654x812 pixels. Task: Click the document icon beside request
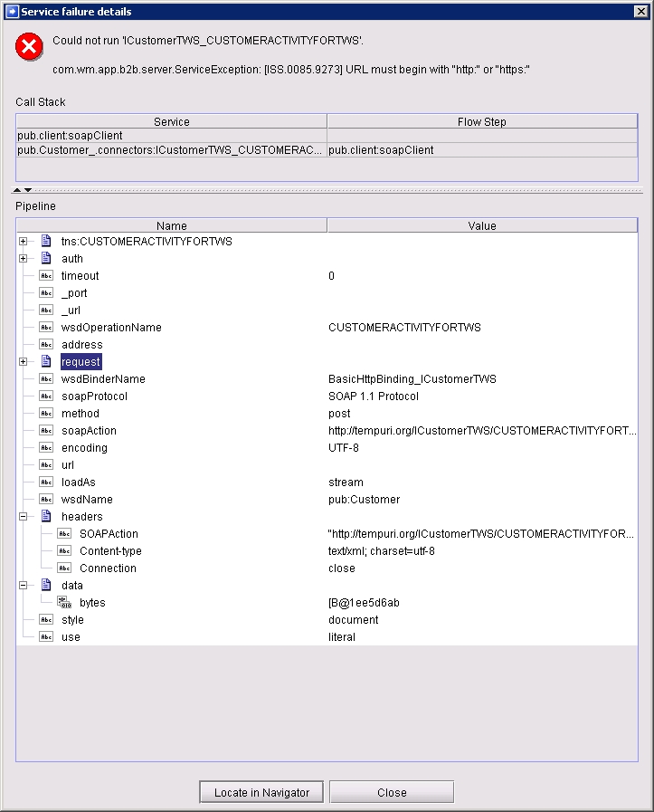click(x=46, y=361)
